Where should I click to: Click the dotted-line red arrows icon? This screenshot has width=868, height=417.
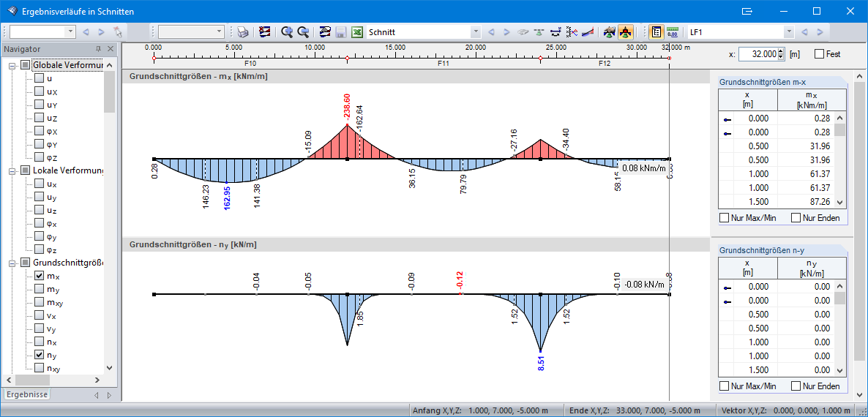tap(572, 32)
